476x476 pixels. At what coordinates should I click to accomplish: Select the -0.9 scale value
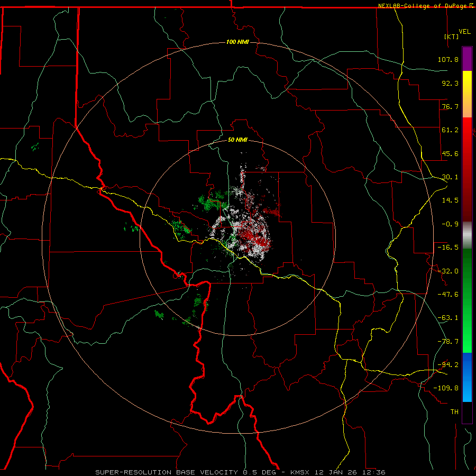450,224
